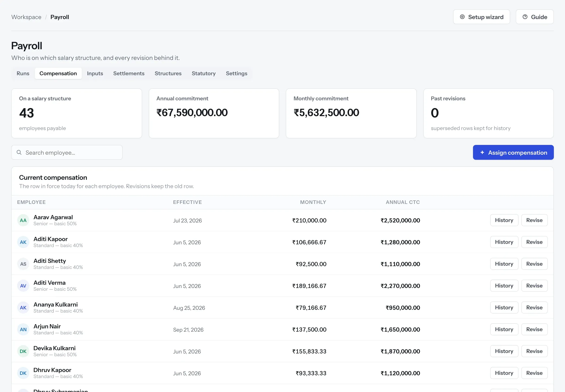This screenshot has width=565, height=392.
Task: Click the On a salary structure card
Action: (77, 113)
